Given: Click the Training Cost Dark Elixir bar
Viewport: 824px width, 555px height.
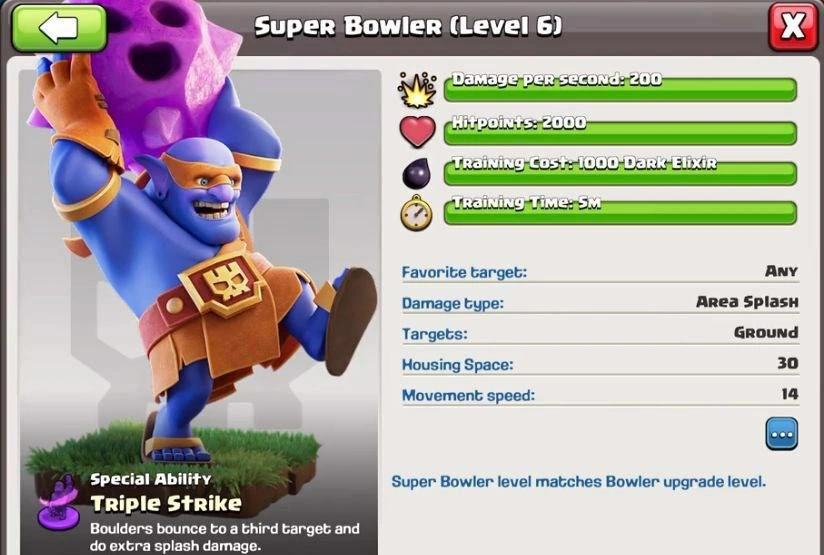Looking at the screenshot, I should (620, 171).
